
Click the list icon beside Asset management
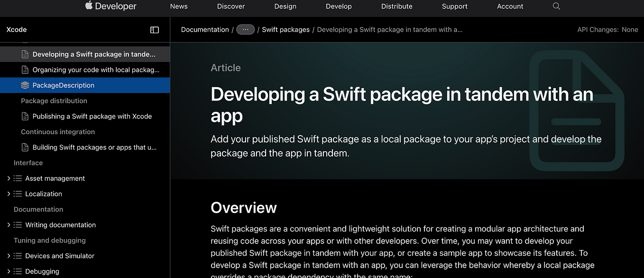pos(18,179)
